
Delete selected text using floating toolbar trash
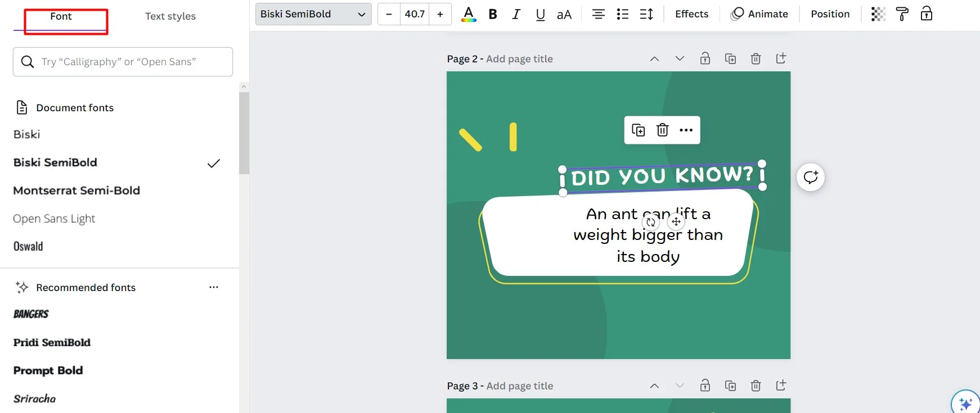(x=662, y=130)
